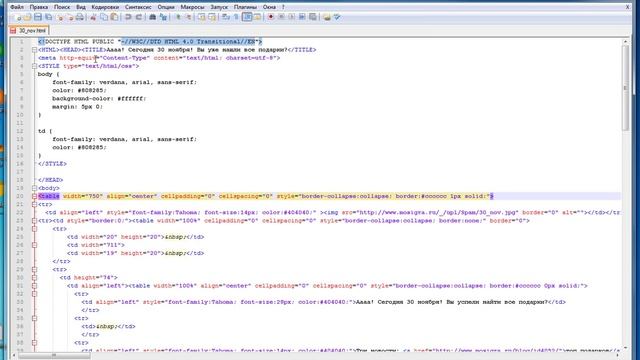Paste clipboard with the Paste toolbar icon
640x360 pixels.
(114, 17)
